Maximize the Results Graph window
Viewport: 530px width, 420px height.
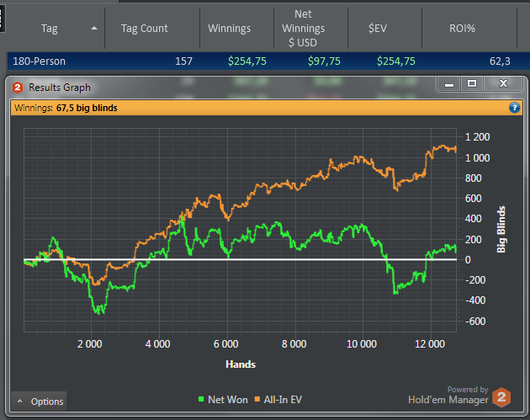pyautogui.click(x=472, y=84)
